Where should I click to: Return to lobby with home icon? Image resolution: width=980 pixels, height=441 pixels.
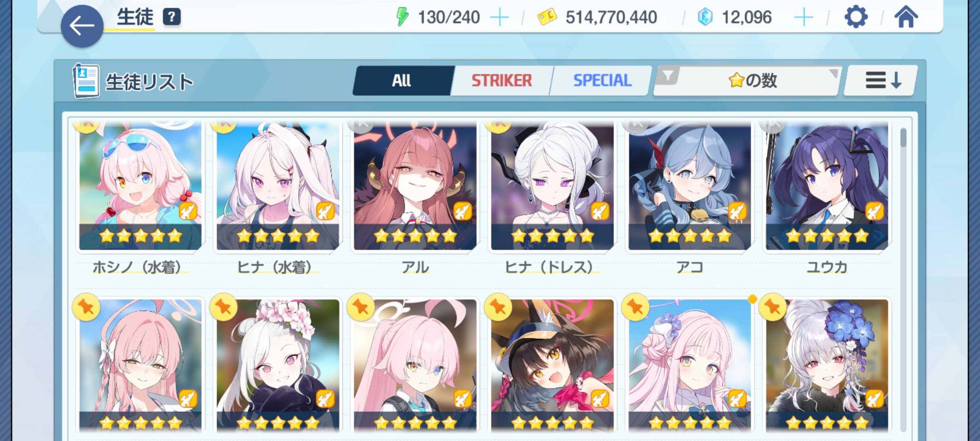[906, 17]
